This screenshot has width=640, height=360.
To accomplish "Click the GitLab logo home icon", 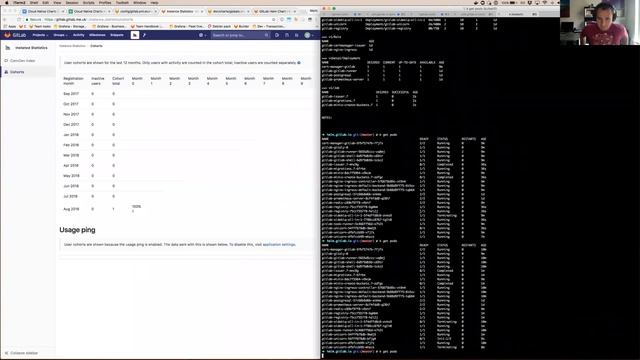I will tap(7, 35).
